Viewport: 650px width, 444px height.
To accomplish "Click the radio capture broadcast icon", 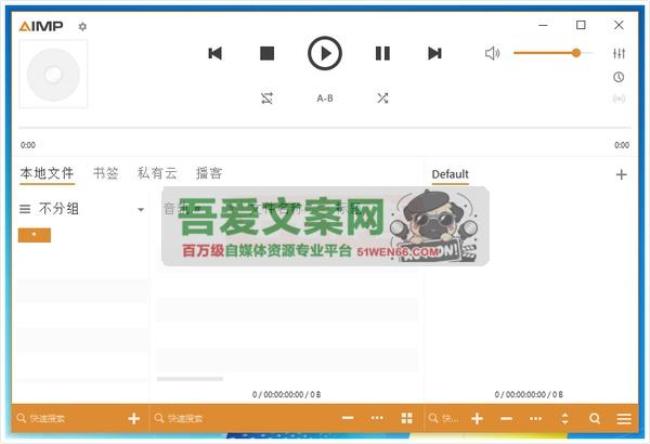I will pyautogui.click(x=619, y=99).
